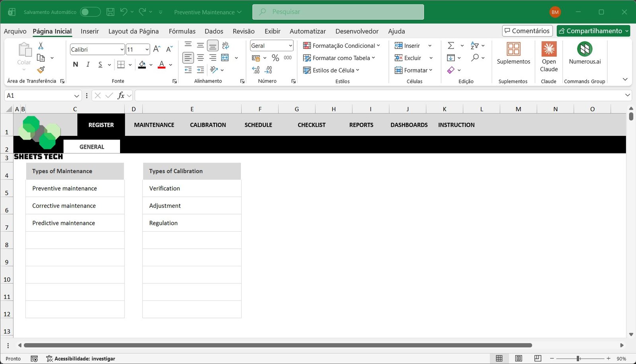Switch to the Fórmulas ribbon tab
636x364 pixels.
[x=182, y=31]
